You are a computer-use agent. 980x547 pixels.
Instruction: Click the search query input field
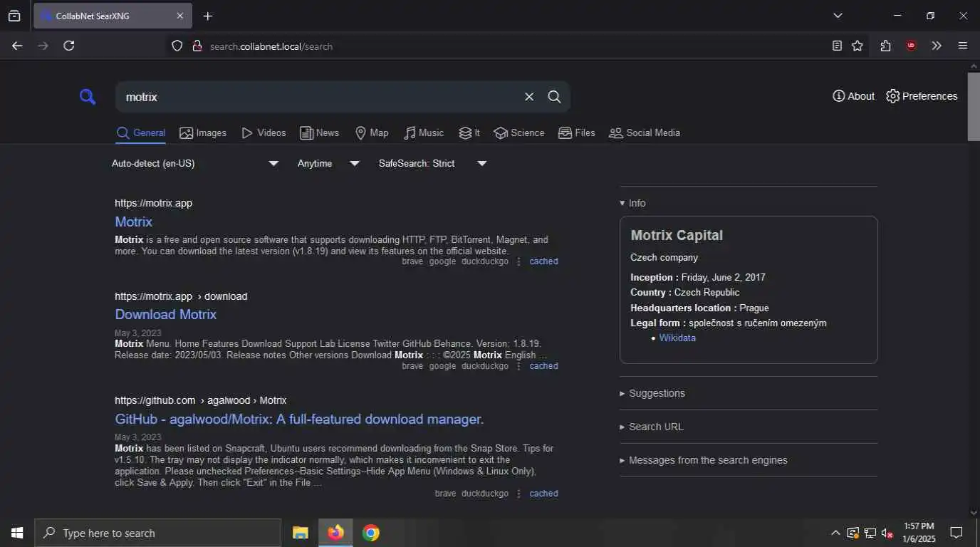(318, 97)
